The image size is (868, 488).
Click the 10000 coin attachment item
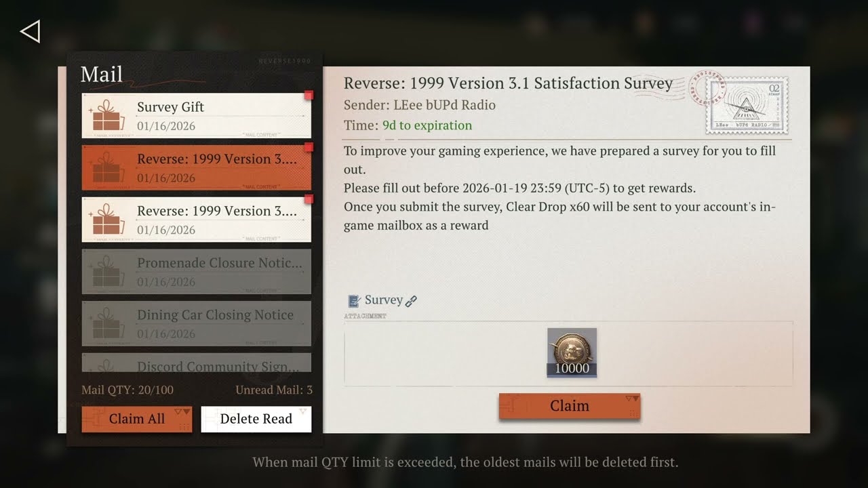(x=572, y=352)
